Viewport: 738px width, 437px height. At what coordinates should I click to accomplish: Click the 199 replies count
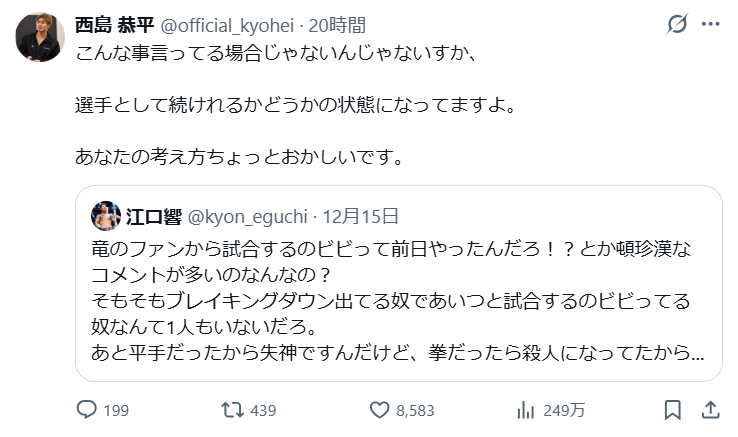pos(117,410)
